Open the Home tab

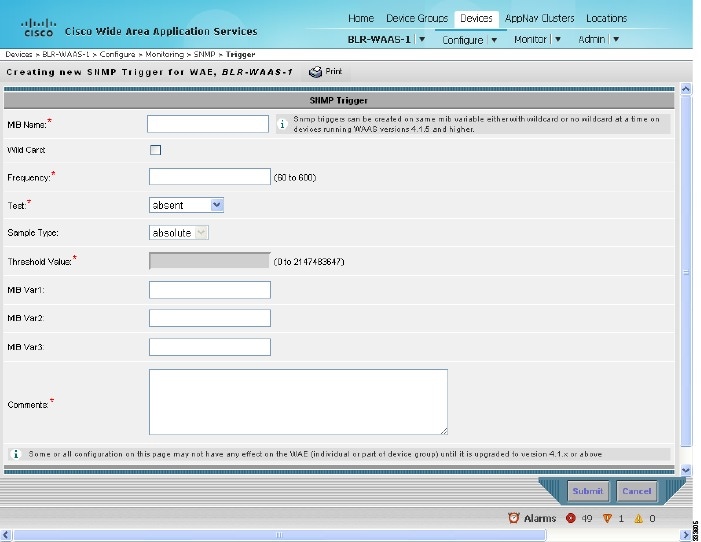click(x=361, y=18)
